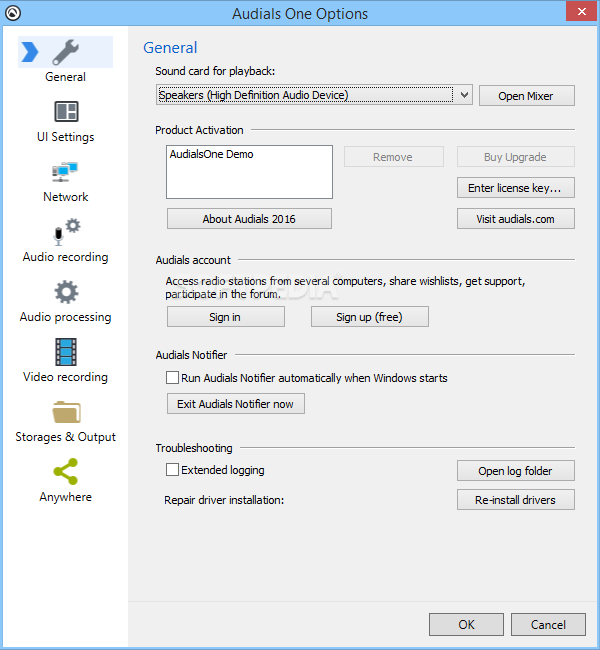
Task: Open UI Settings layout icon
Action: pyautogui.click(x=66, y=112)
